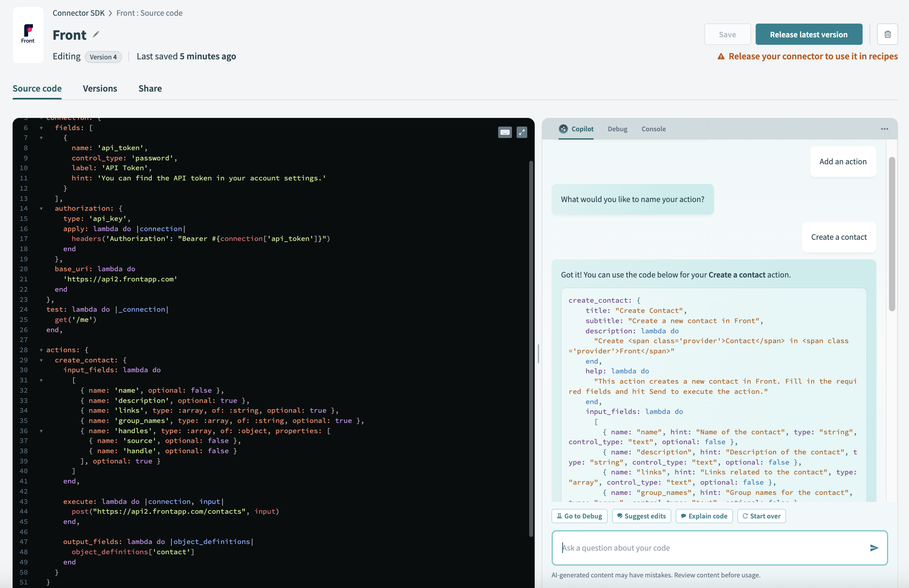The width and height of the screenshot is (909, 588).
Task: Click the pencil icon to rename Front
Action: 96,35
